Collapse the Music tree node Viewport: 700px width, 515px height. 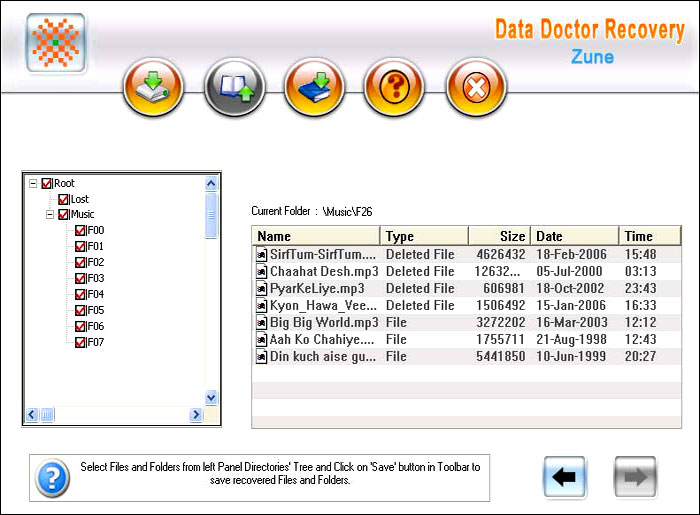click(x=50, y=215)
